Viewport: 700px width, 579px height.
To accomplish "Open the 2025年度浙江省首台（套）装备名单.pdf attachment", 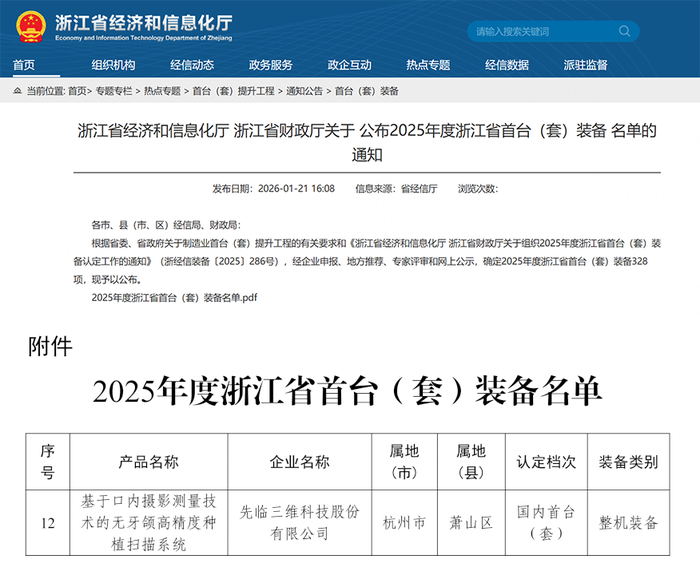I will coord(174,298).
